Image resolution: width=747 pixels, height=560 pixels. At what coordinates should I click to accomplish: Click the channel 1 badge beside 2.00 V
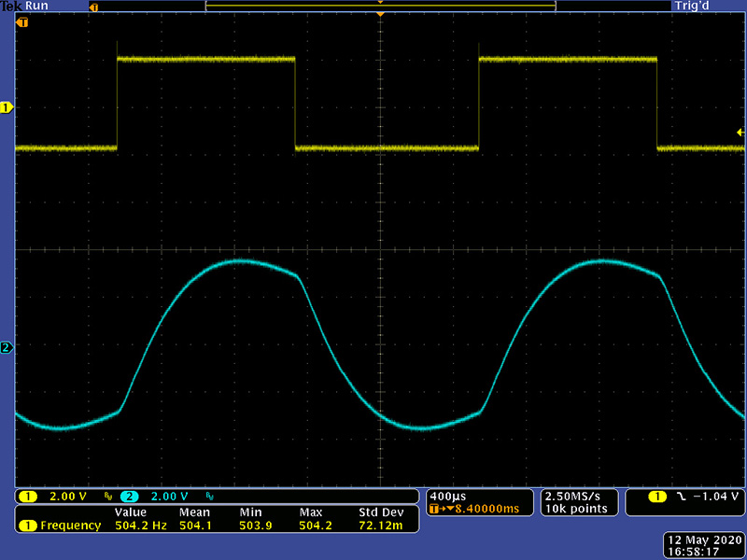(x=28, y=496)
